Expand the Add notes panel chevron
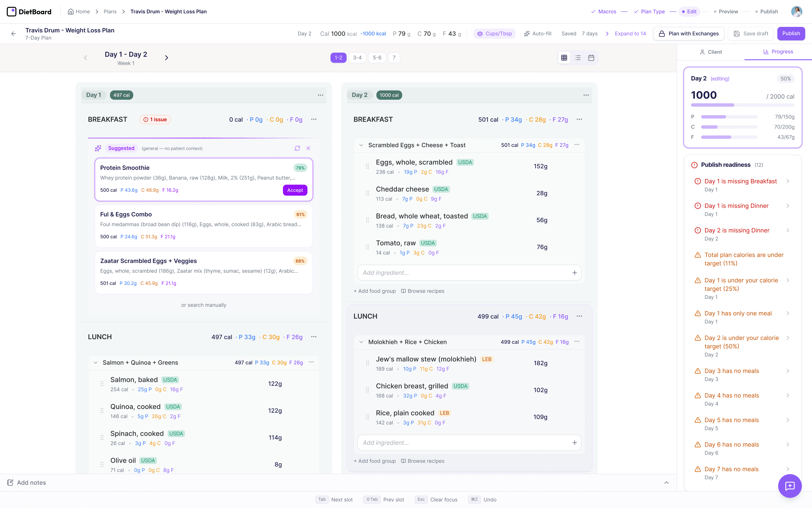This screenshot has width=812, height=508. click(x=666, y=483)
